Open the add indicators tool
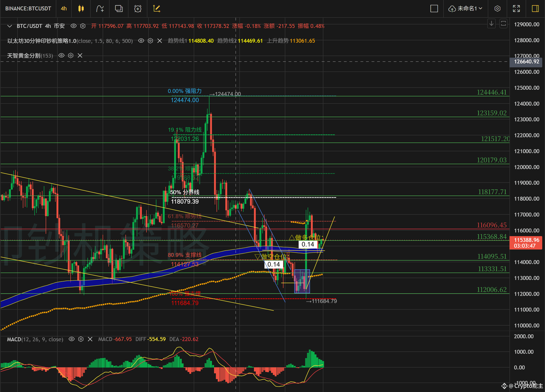Viewport: 545px width, 392px height. [100, 9]
